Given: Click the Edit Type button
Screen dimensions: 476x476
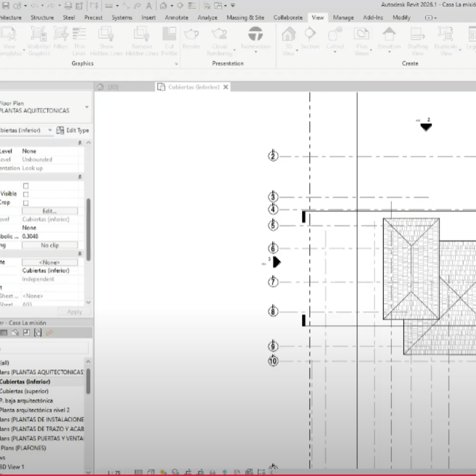Looking at the screenshot, I should (73, 130).
